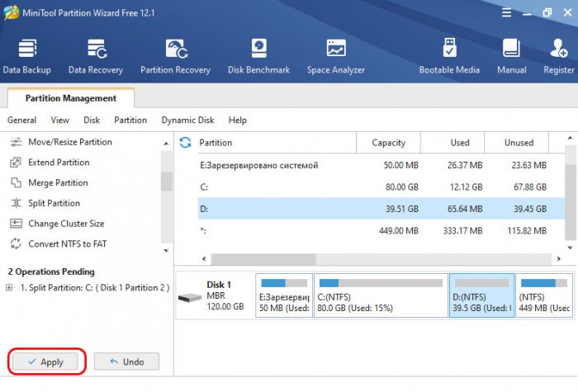Click the 333.17 MB used cell
578x392 pixels.
462,230
